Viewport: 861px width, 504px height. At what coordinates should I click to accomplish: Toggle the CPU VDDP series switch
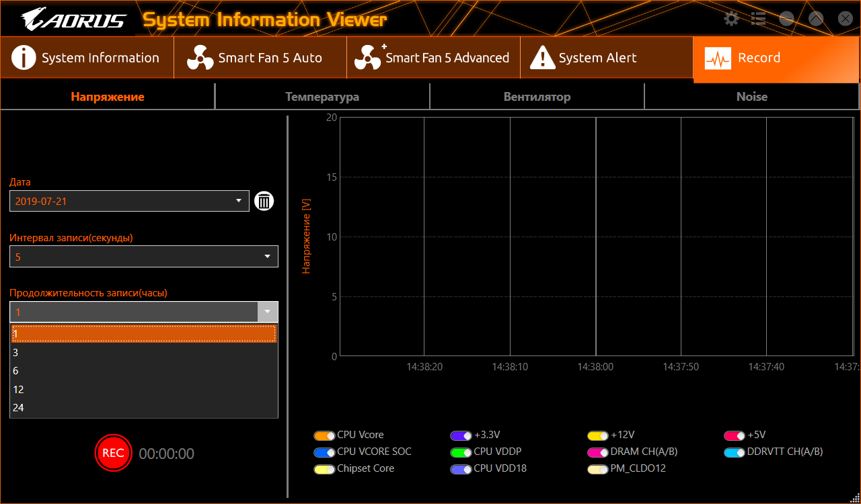(x=461, y=452)
